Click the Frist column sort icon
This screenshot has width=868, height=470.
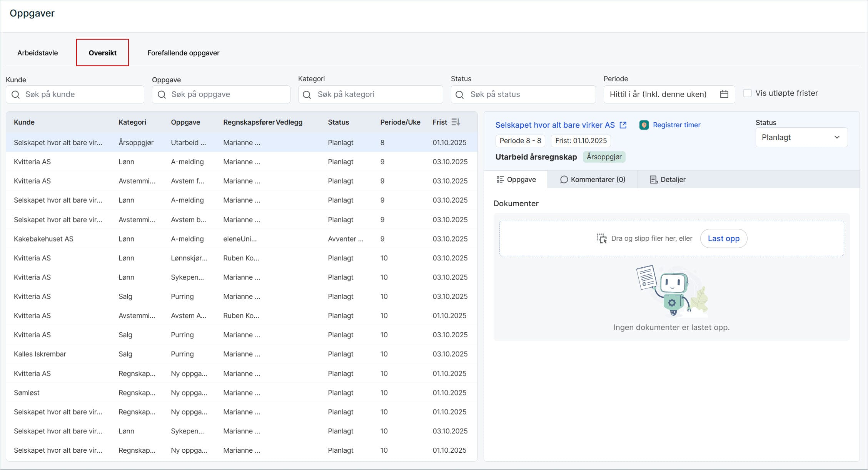click(x=456, y=122)
